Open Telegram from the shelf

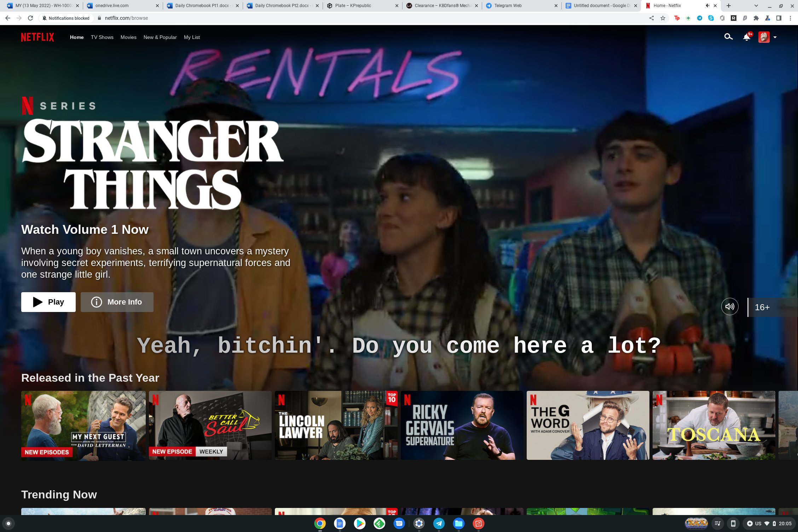439,524
